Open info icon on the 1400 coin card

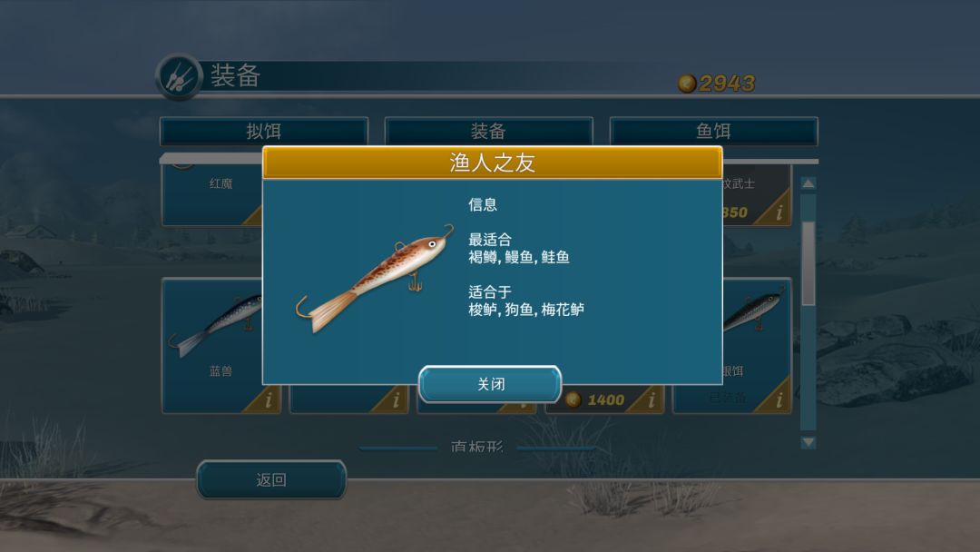pos(652,399)
